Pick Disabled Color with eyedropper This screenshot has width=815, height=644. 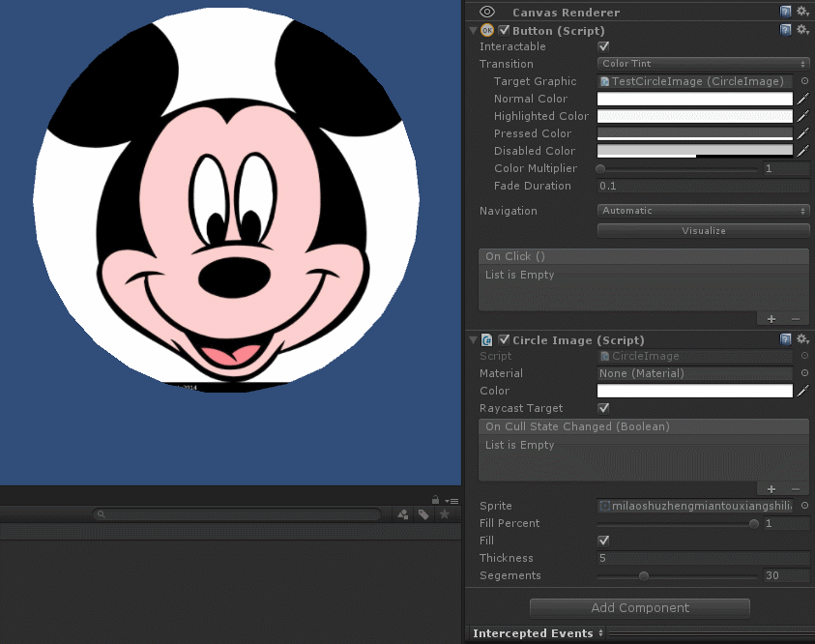click(x=803, y=151)
